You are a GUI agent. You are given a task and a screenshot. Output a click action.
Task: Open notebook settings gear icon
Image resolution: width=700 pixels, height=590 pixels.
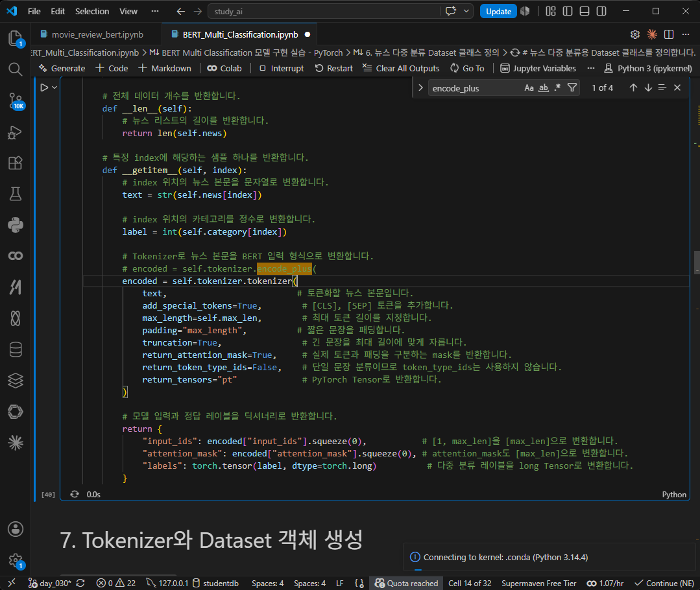(635, 34)
